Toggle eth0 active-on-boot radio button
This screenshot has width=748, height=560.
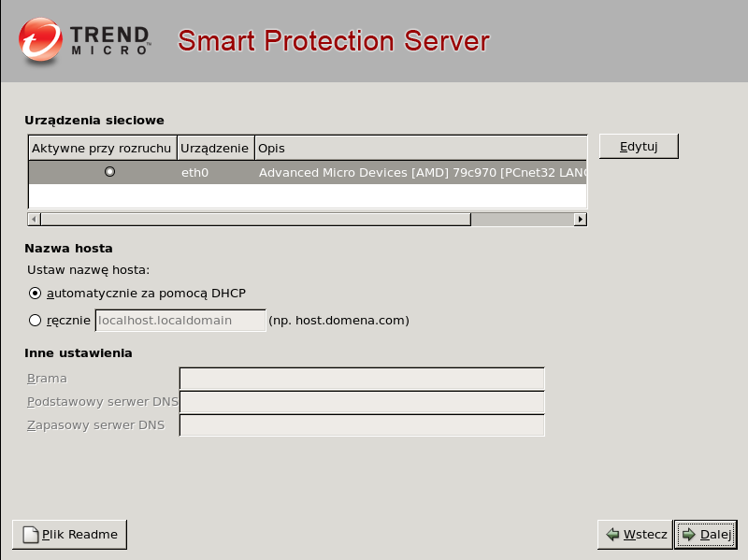[109, 172]
